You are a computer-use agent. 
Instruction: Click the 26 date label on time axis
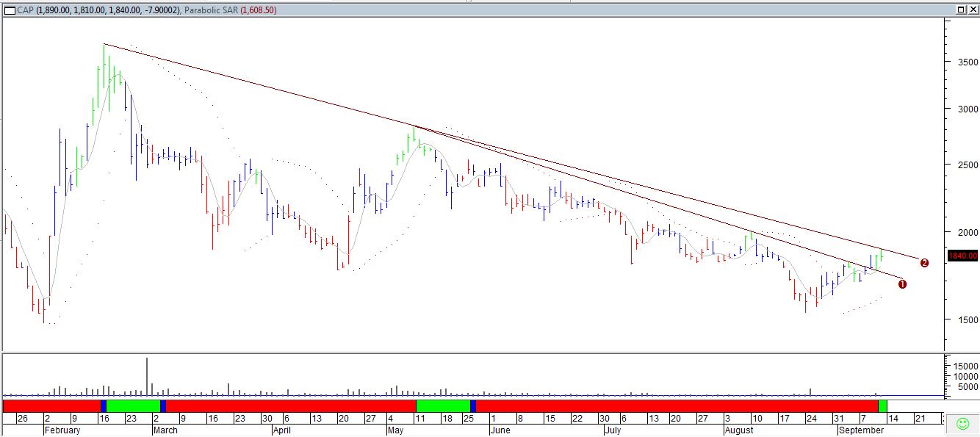[23, 419]
